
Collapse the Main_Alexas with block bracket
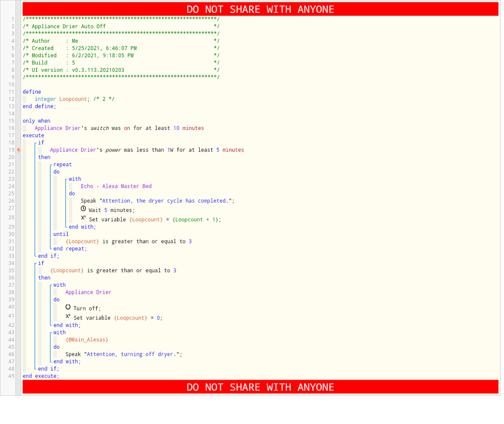52,333
